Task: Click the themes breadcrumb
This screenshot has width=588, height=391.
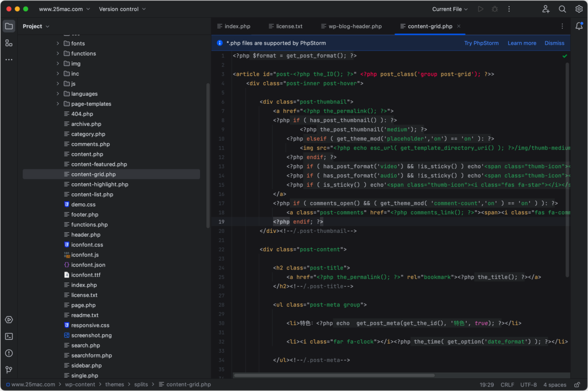Action: point(114,384)
